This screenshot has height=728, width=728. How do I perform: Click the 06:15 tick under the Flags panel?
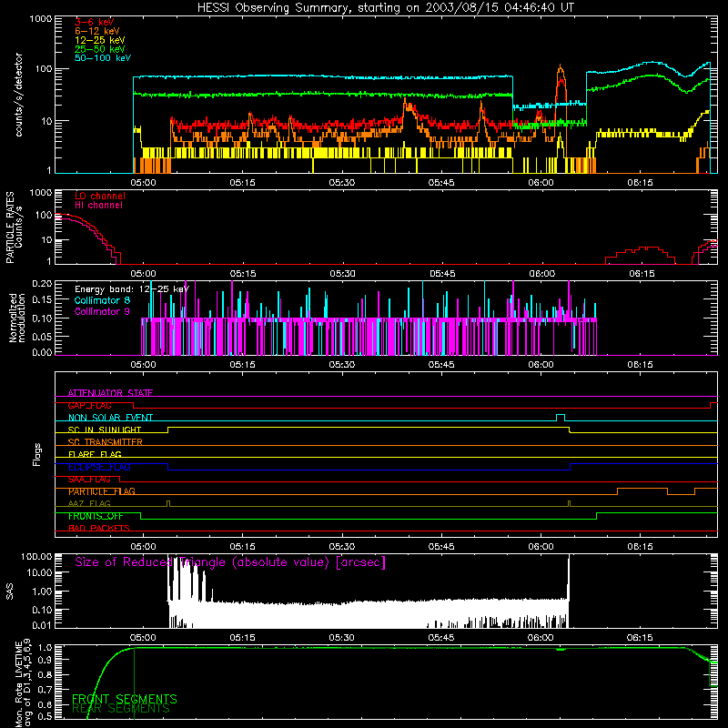(x=641, y=547)
